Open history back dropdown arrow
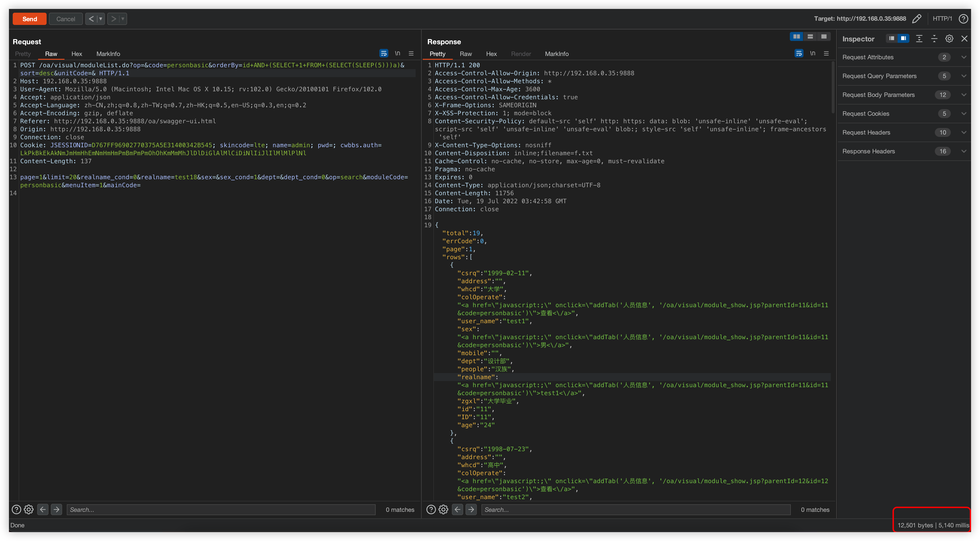The image size is (980, 541). click(x=101, y=19)
